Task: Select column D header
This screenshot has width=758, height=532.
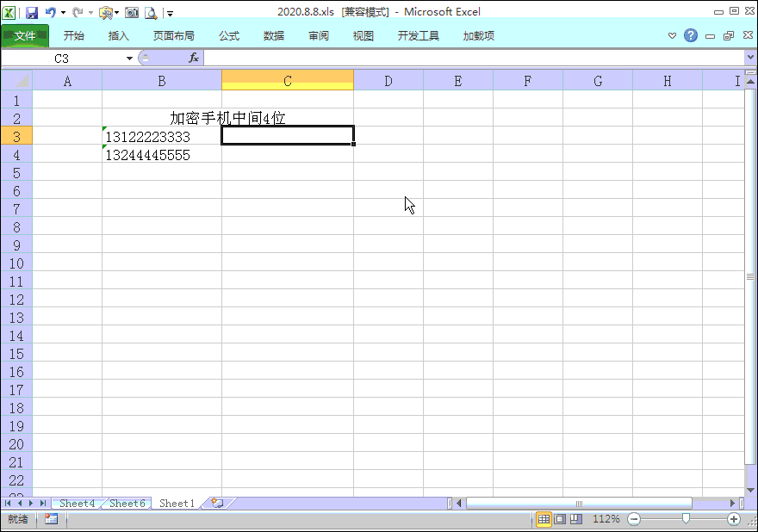Action: 388,81
